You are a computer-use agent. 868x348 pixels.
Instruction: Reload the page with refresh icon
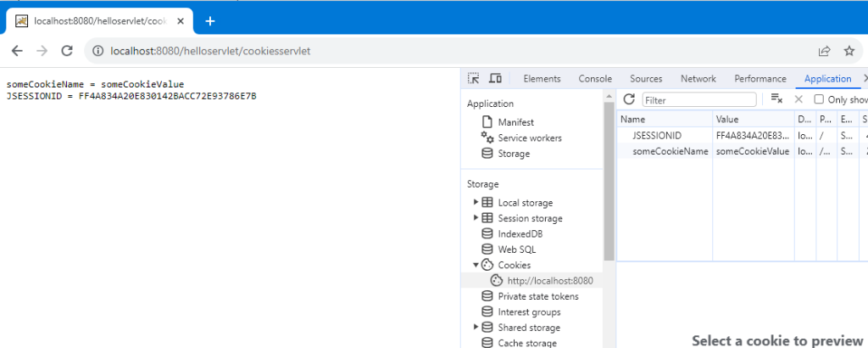point(67,51)
